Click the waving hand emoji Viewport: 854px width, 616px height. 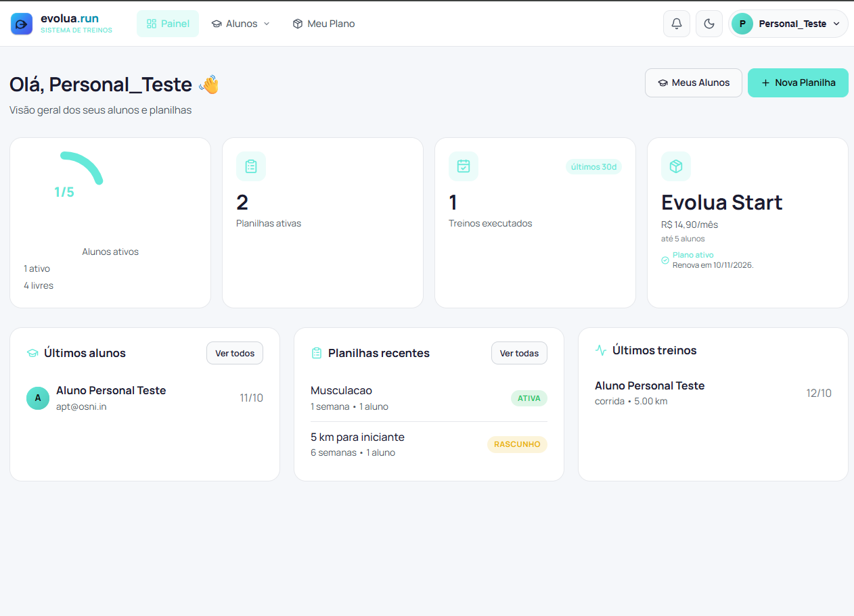coord(209,85)
